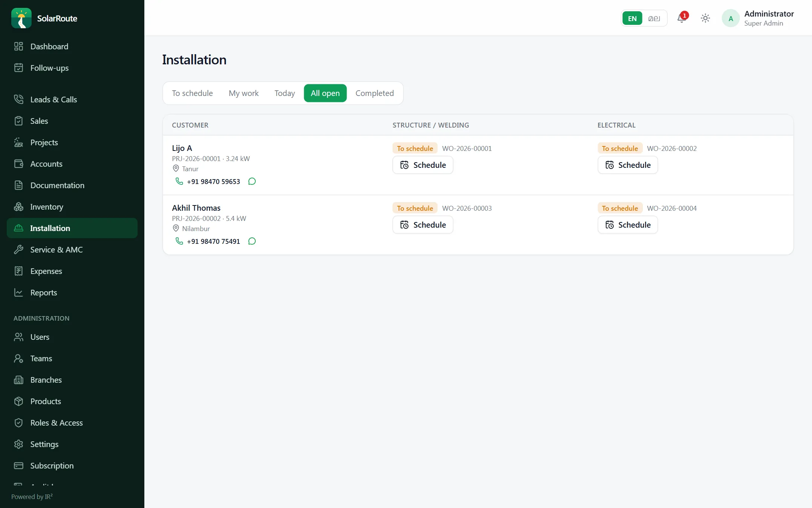This screenshot has width=812, height=508.
Task: Schedule structure work order WO-2026-00003
Action: point(423,225)
